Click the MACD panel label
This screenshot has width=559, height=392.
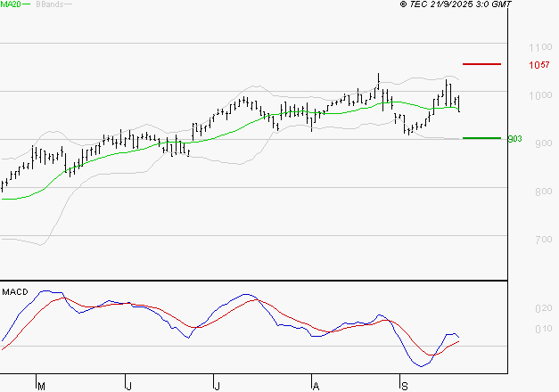(15, 292)
